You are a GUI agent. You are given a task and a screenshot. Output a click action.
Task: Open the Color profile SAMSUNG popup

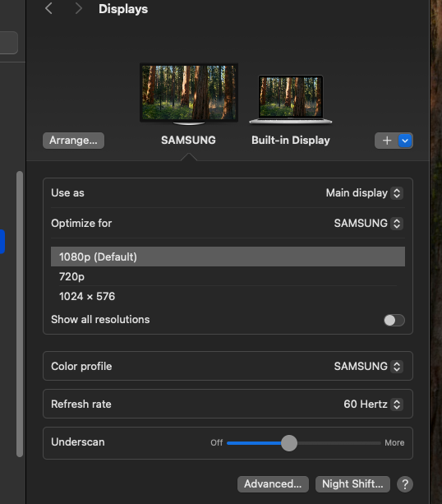(368, 367)
